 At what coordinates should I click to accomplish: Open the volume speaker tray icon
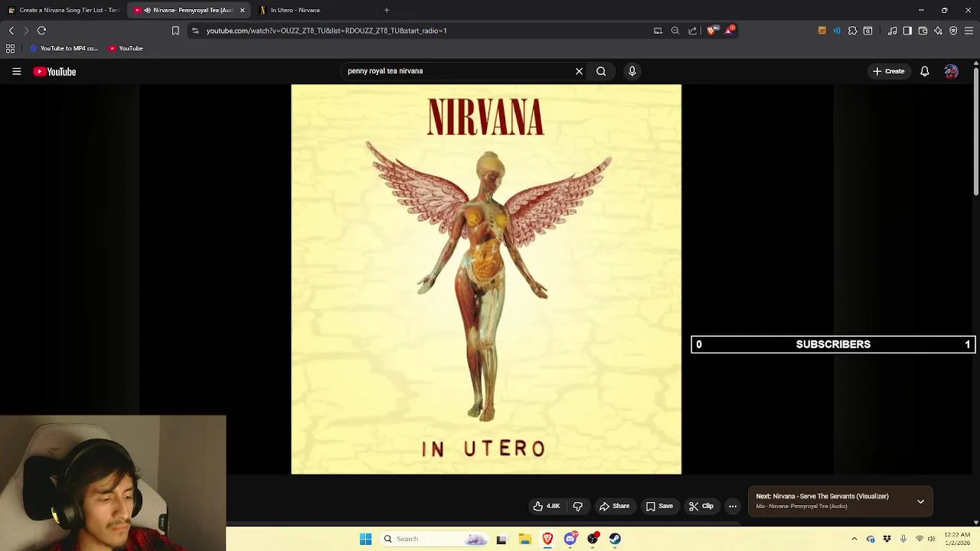tap(931, 539)
